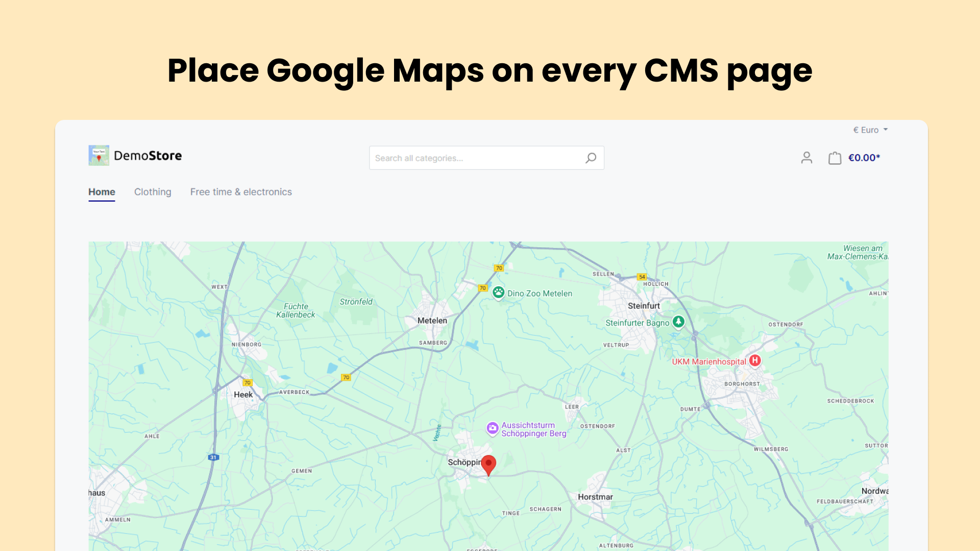Viewport: 980px width, 551px height.
Task: Click the route 70 shield near Heek
Action: (x=248, y=383)
